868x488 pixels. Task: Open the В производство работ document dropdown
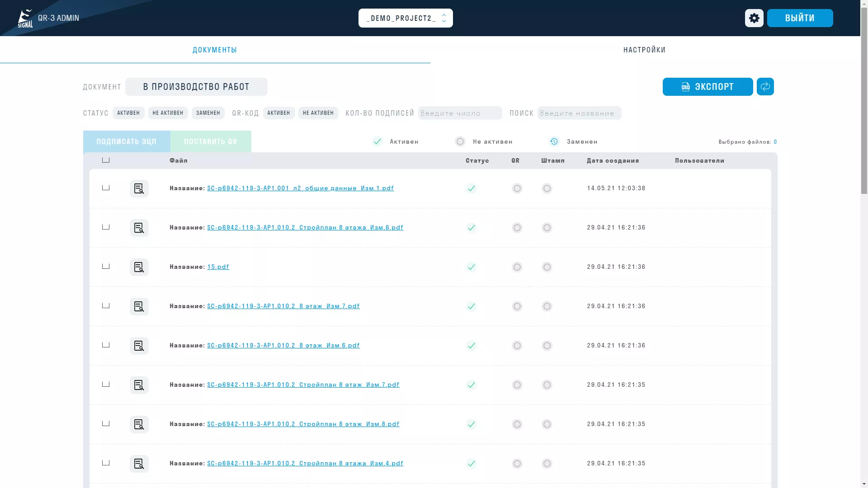196,87
